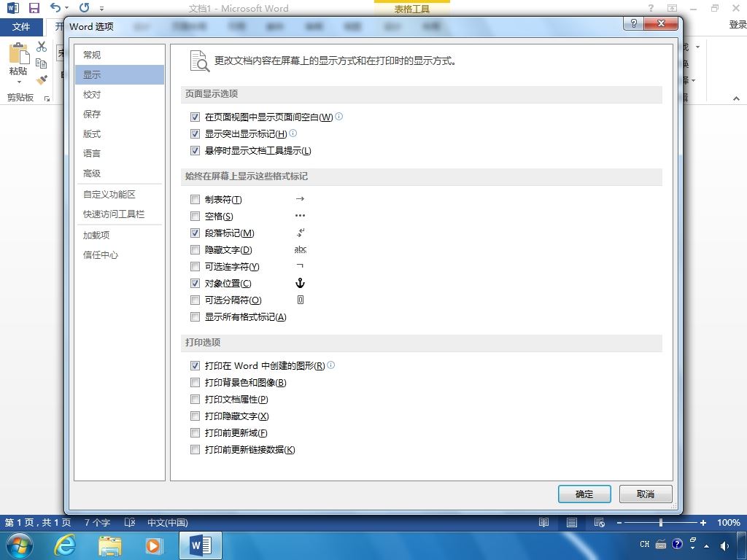The width and height of the screenshot is (747, 560).
Task: Click the Word logo icon in title bar
Action: coord(13,7)
